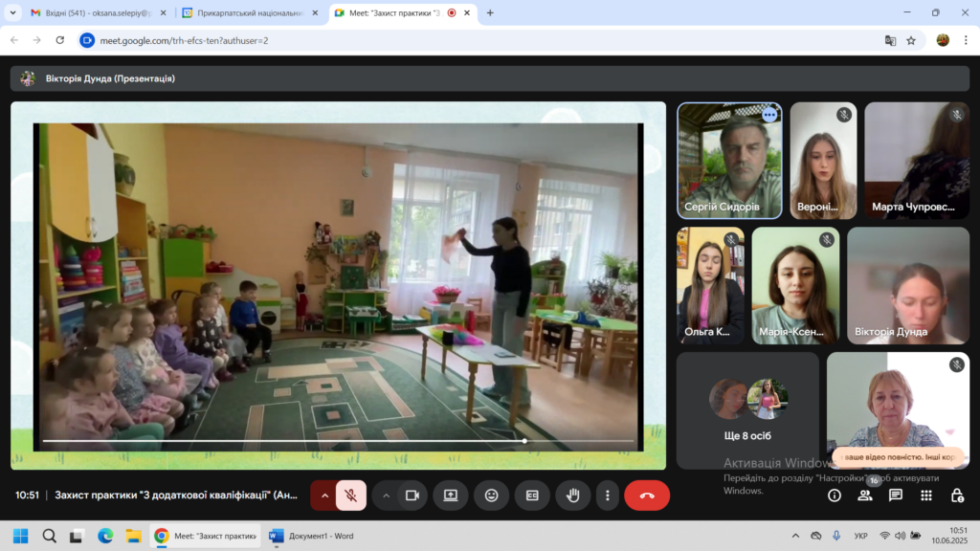Image resolution: width=980 pixels, height=551 pixels.
Task: Unmute the microphone in Meet
Action: pos(351,496)
